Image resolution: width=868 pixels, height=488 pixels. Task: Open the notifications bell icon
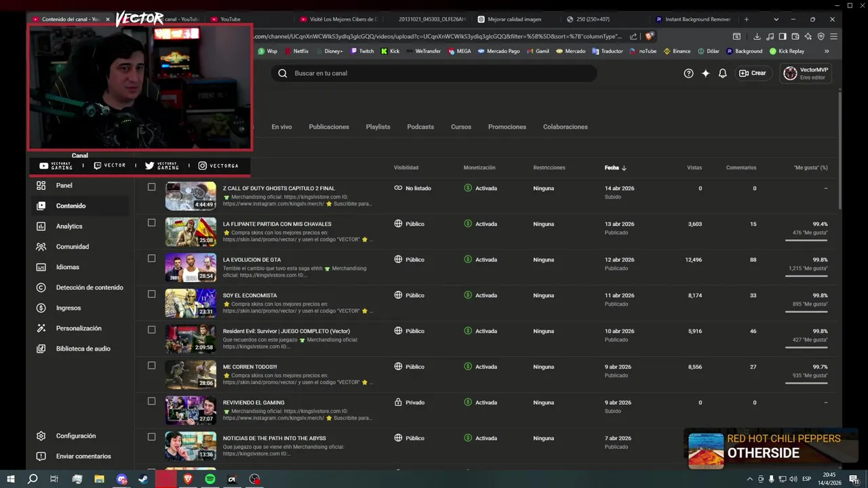point(722,73)
